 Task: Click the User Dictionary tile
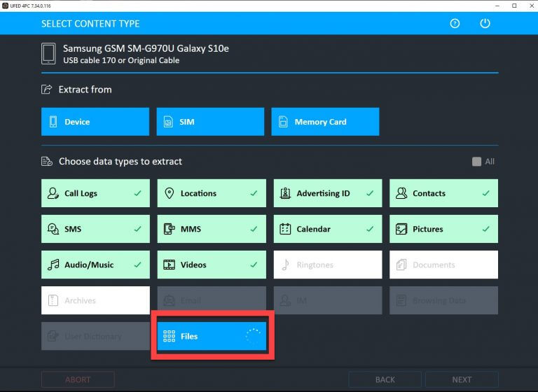95,336
